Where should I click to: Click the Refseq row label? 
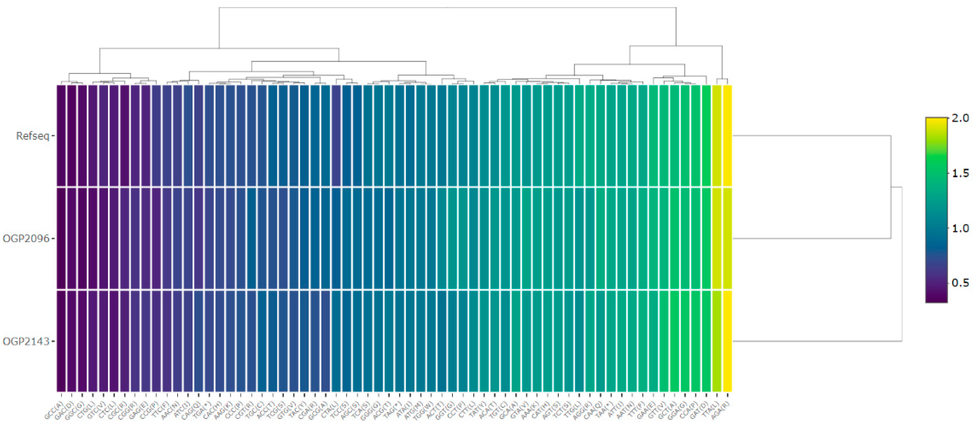tap(32, 136)
